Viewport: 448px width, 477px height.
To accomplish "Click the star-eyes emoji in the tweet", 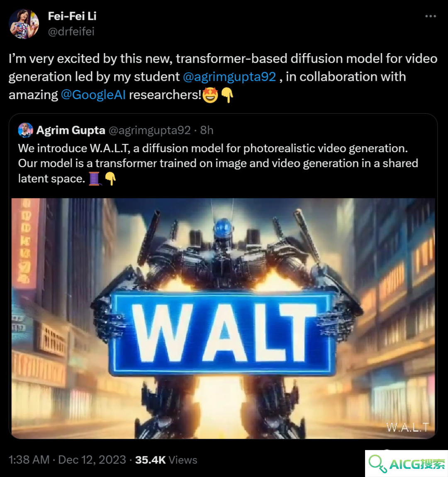I will pos(210,95).
